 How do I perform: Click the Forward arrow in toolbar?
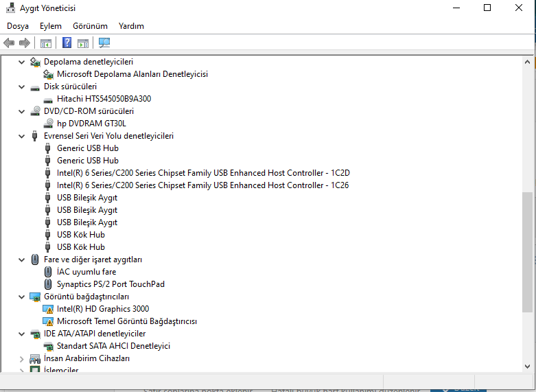coord(25,43)
